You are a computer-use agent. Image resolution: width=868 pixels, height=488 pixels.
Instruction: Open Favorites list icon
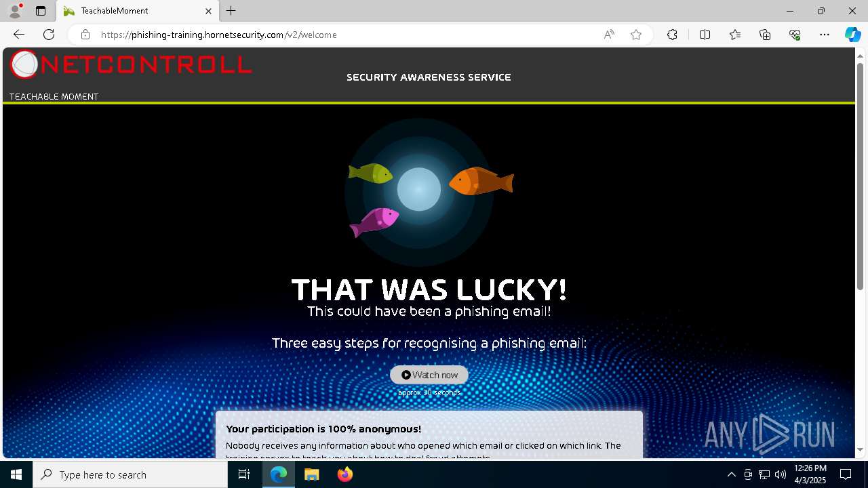(x=735, y=35)
